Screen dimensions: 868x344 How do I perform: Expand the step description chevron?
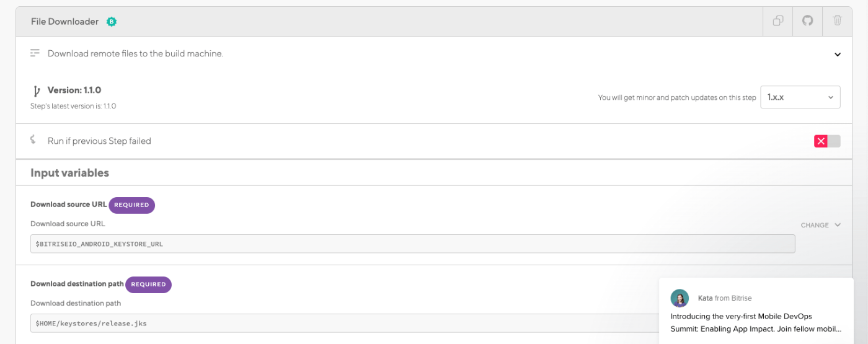(x=837, y=54)
